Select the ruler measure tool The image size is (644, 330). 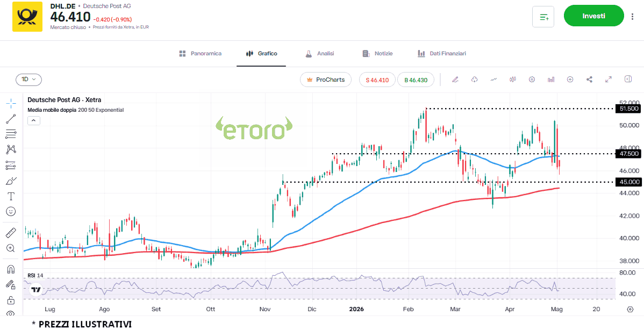(x=11, y=233)
